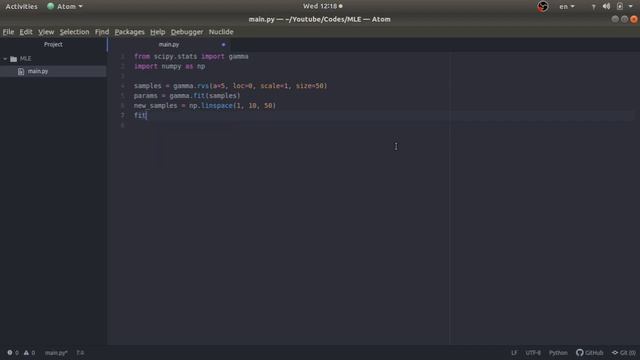Click the round tray indicator icon
The image size is (640, 360).
pos(542,6)
